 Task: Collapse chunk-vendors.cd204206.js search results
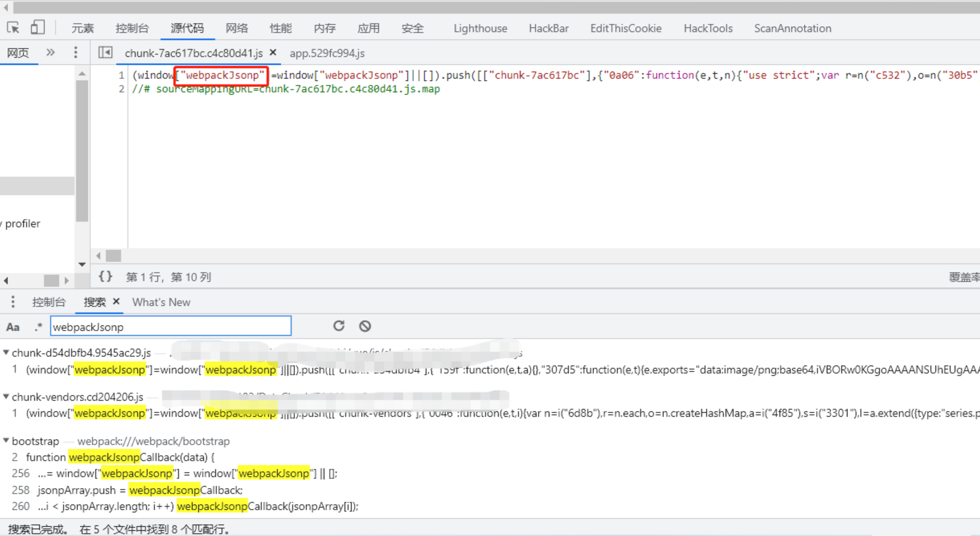pos(6,397)
